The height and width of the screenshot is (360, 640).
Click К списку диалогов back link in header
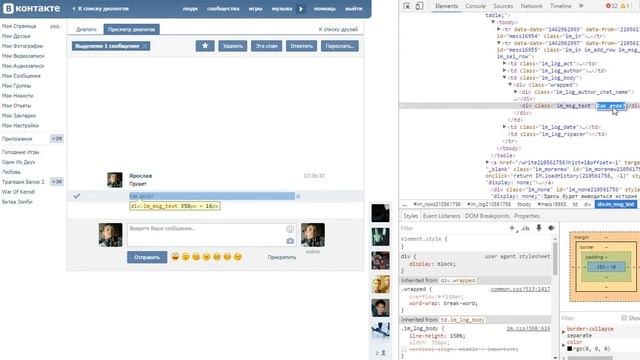coord(100,9)
